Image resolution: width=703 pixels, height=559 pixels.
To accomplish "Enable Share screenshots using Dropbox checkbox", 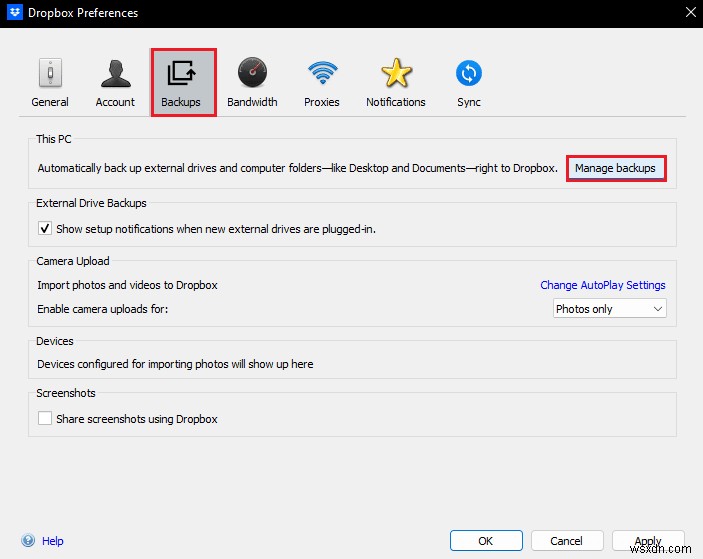I will (x=45, y=418).
